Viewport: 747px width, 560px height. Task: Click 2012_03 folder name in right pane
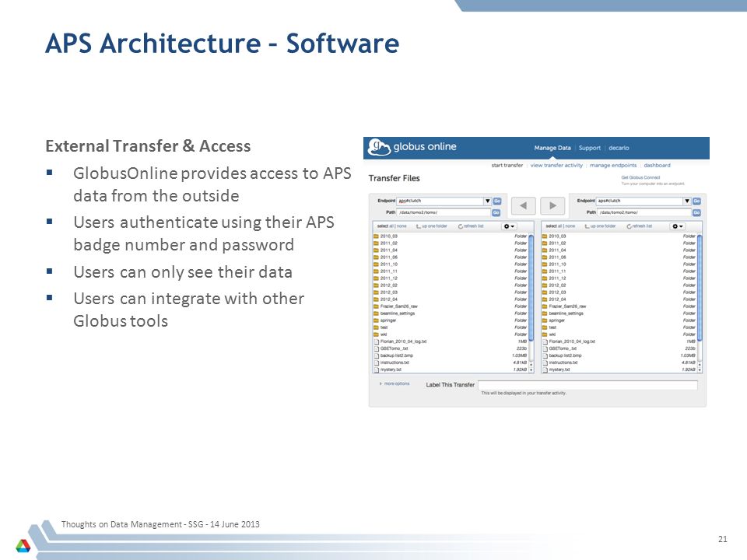(557, 292)
